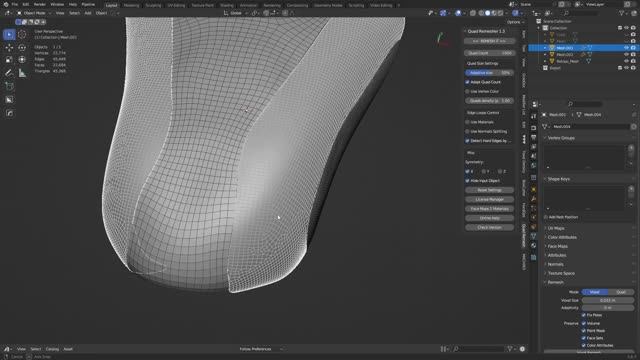Expand the Face Maps panel
The width and height of the screenshot is (640, 360).
tap(557, 246)
